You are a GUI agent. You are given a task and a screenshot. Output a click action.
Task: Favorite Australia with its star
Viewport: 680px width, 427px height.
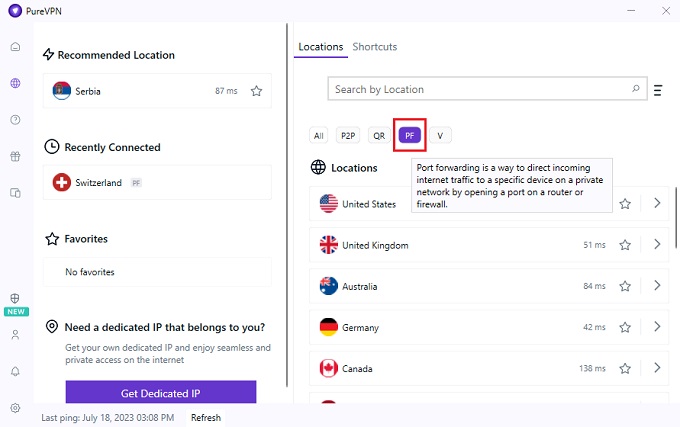pyautogui.click(x=625, y=286)
